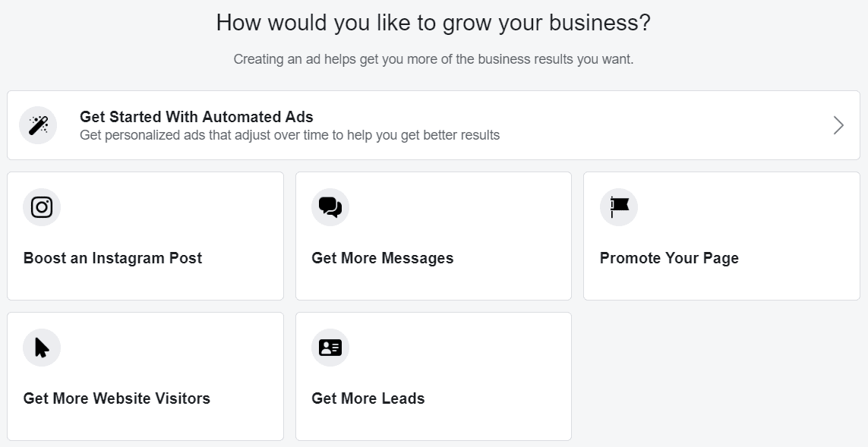Choose the Get More Messages label

click(383, 258)
